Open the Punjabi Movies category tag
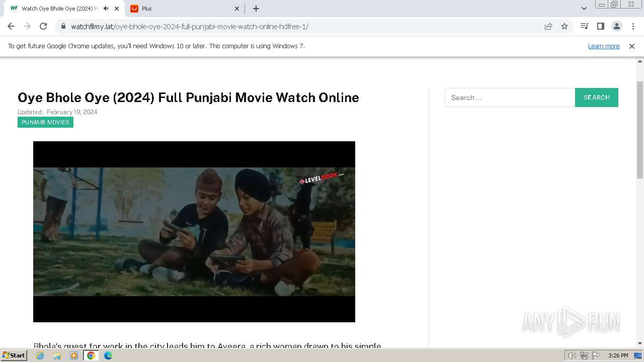Screen dimensions: 644x362 45,122
